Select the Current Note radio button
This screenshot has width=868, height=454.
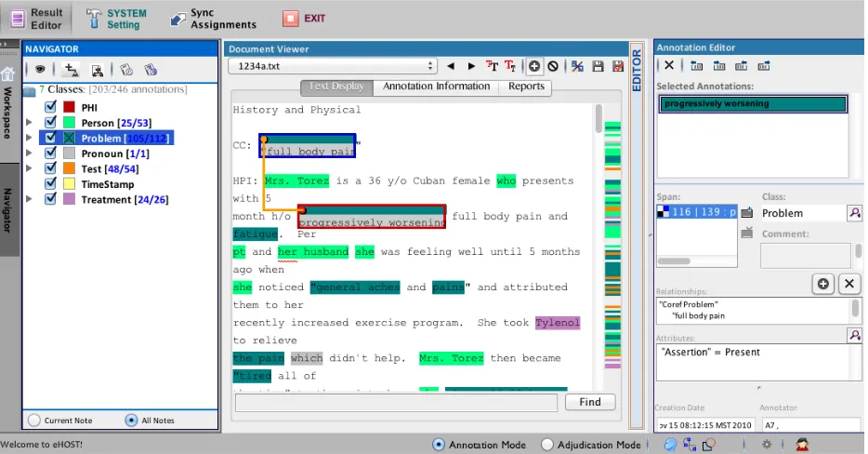[34, 421]
